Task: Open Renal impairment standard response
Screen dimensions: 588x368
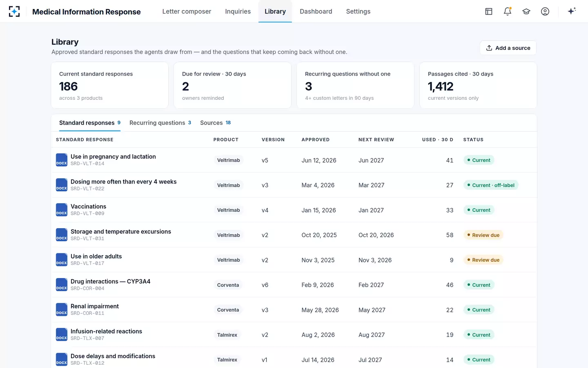Action: coord(95,306)
